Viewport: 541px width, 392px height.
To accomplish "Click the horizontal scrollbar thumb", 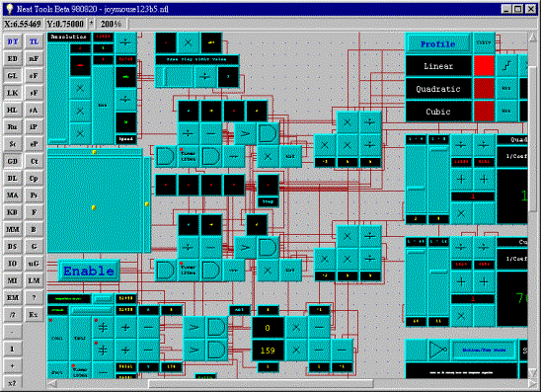I will tap(261, 384).
